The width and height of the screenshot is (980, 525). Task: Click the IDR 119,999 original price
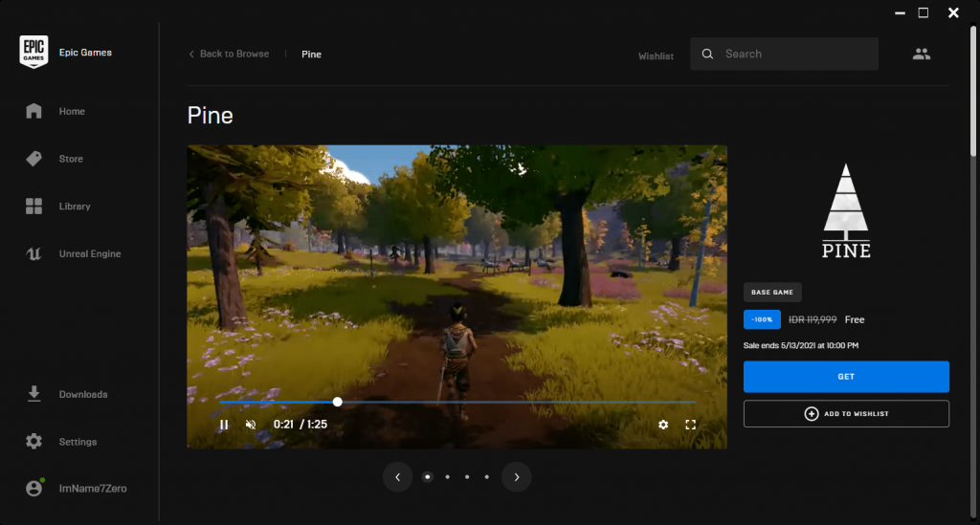pos(813,319)
